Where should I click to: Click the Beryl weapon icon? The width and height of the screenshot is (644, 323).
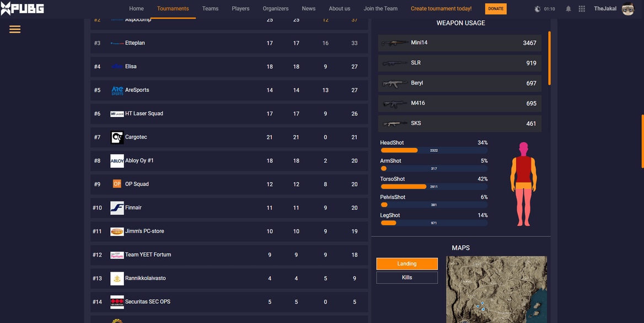394,83
